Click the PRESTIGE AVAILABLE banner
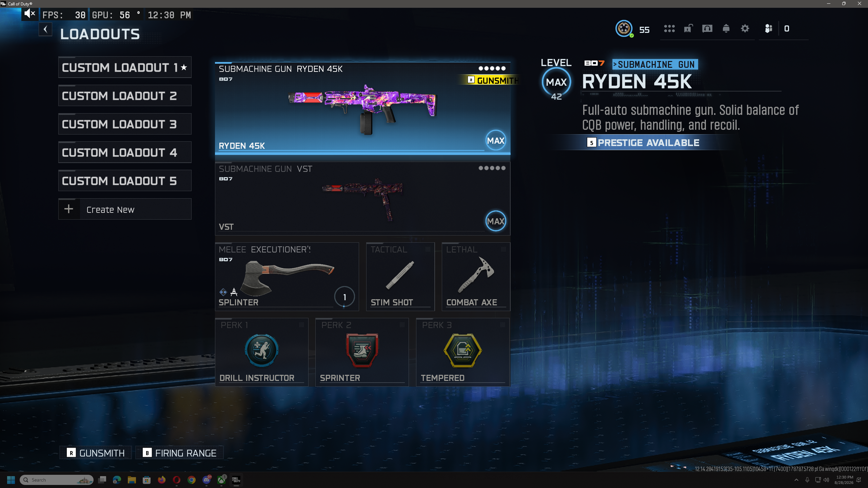Screen dimensions: 868x488 [643, 143]
